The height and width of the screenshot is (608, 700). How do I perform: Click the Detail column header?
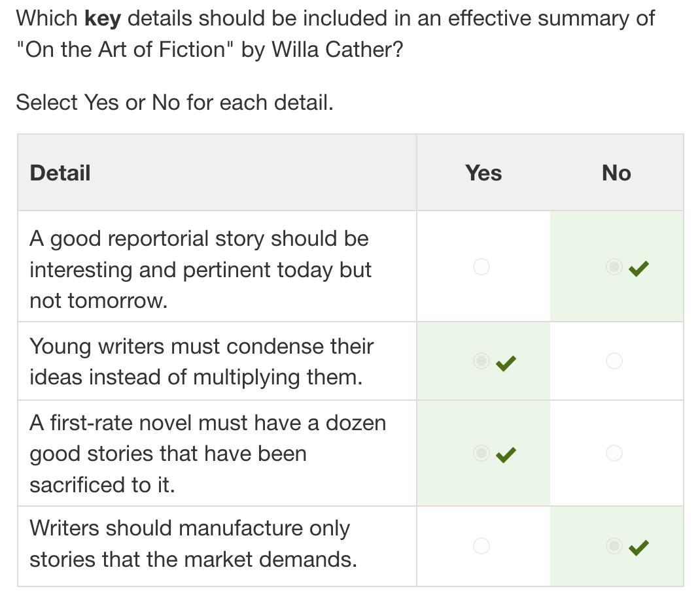pyautogui.click(x=60, y=173)
